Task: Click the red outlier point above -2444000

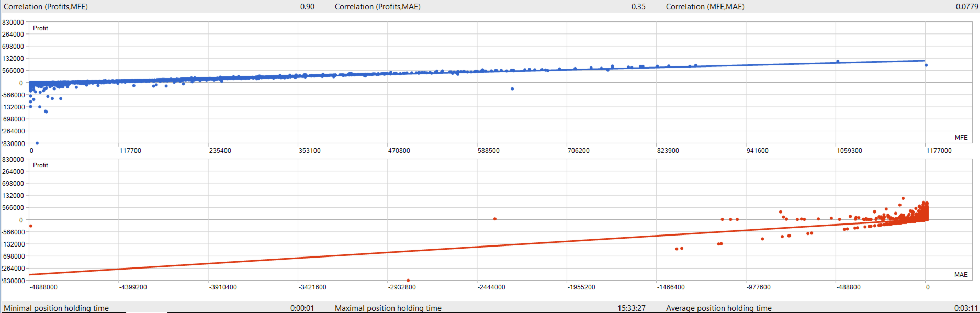Action: [x=495, y=219]
